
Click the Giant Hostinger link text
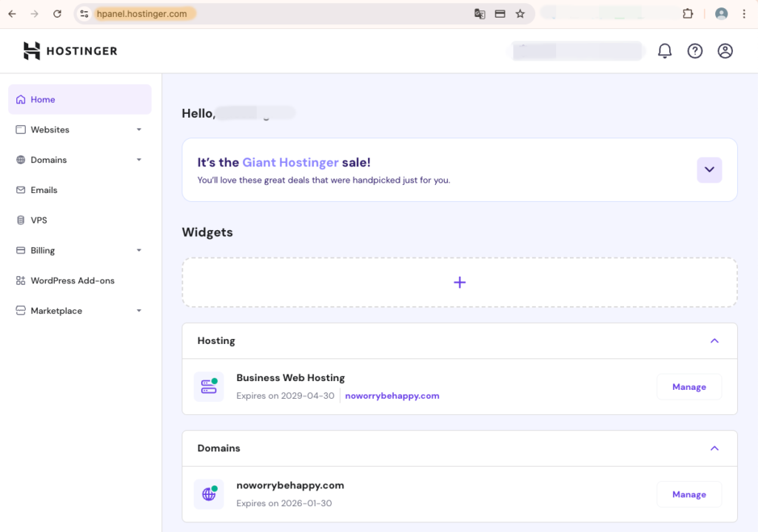(x=290, y=162)
